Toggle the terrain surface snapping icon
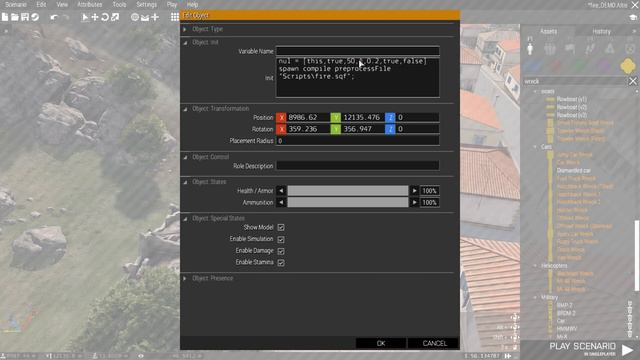Screen dimensions: 640x360 tap(145, 17)
